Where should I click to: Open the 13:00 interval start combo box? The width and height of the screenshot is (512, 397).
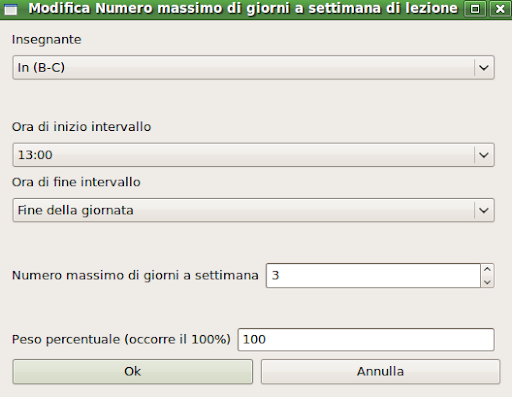click(x=253, y=155)
